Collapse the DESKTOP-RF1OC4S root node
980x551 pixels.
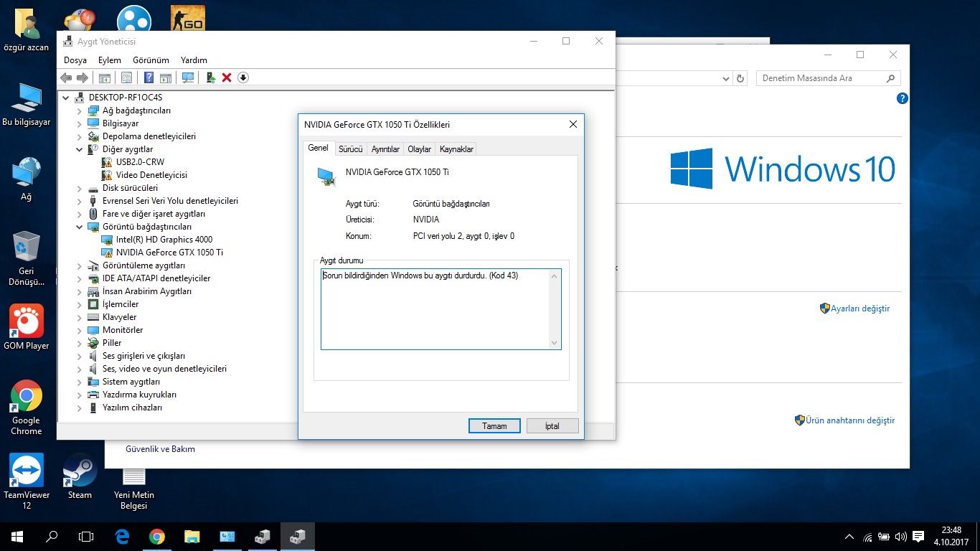tap(67, 98)
